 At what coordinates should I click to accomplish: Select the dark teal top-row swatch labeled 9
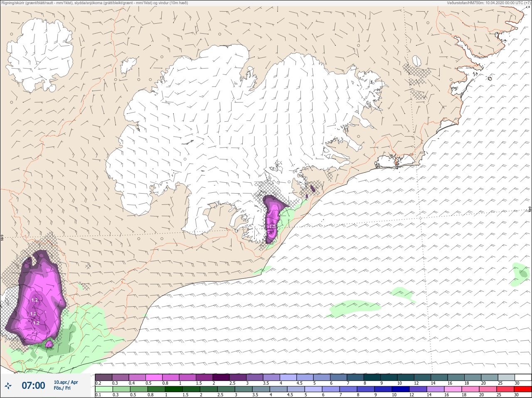[x=389, y=377]
